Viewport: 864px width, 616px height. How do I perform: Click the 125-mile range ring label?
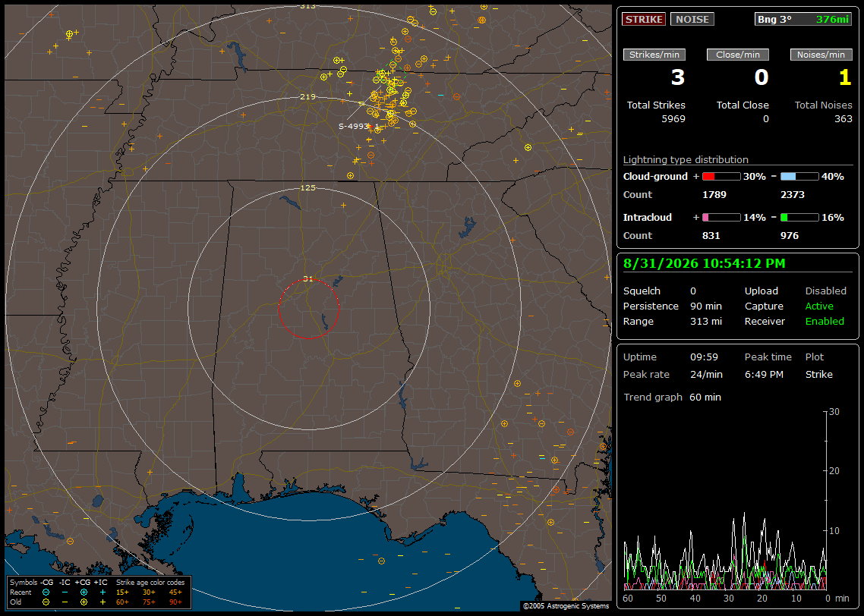click(308, 187)
